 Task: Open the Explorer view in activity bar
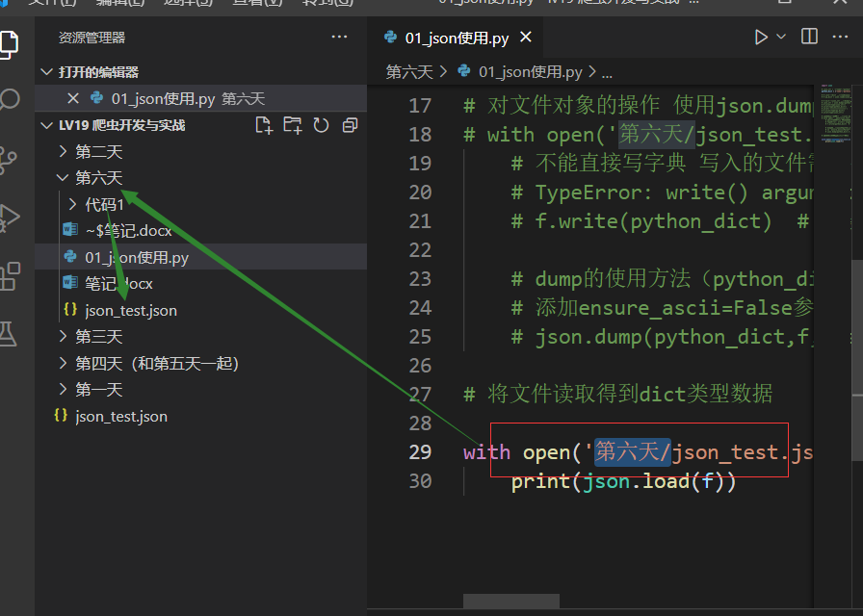coord(9,45)
